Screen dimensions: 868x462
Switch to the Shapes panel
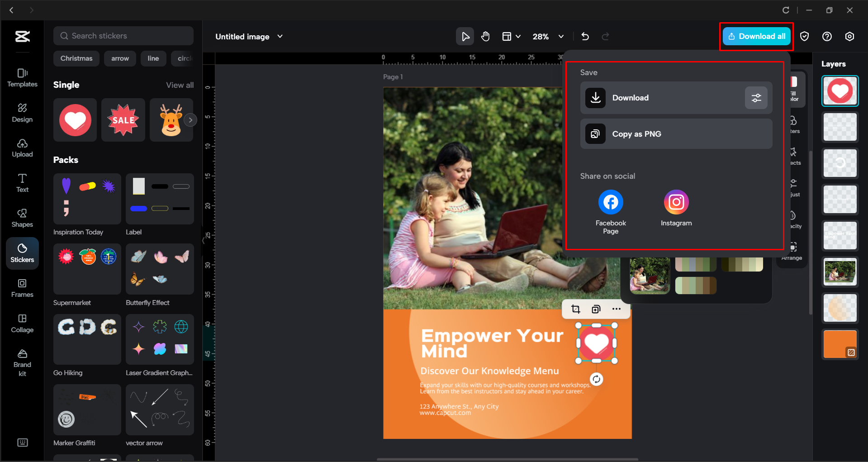(22, 217)
